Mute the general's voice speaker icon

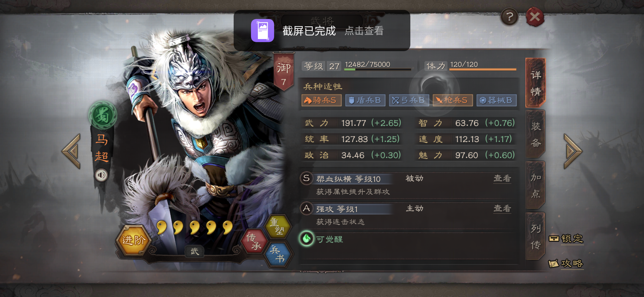[x=101, y=175]
